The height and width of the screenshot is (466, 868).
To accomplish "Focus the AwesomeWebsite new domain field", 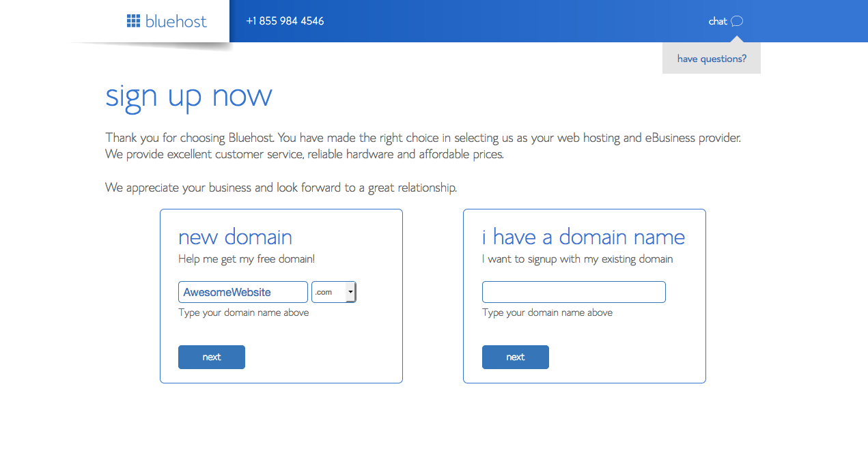I will point(243,292).
